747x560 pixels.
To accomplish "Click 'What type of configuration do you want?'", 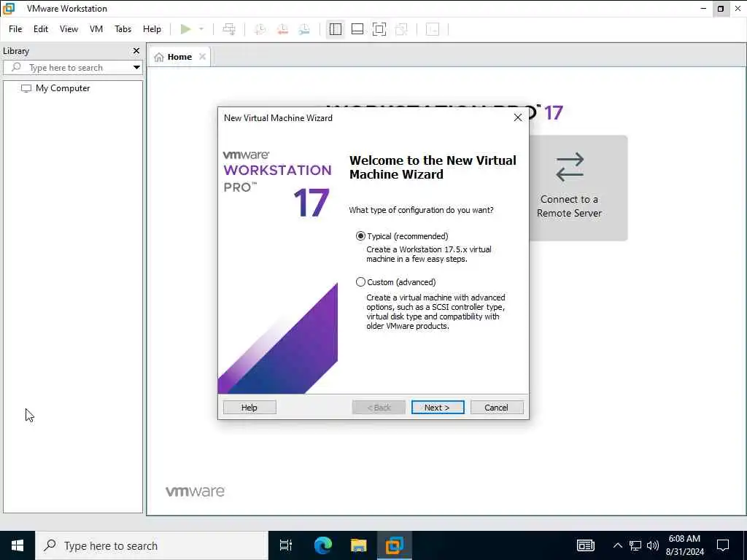I will 421,210.
